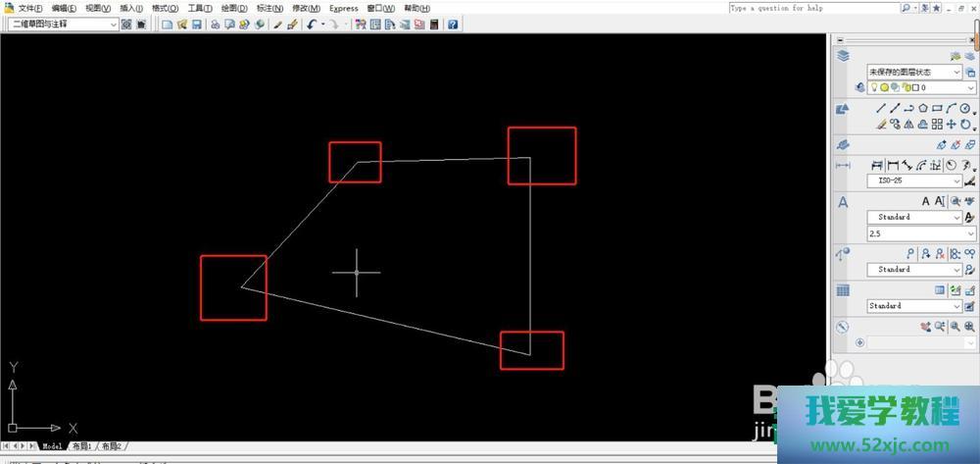
Task: Open the Express menu
Action: pos(343,9)
